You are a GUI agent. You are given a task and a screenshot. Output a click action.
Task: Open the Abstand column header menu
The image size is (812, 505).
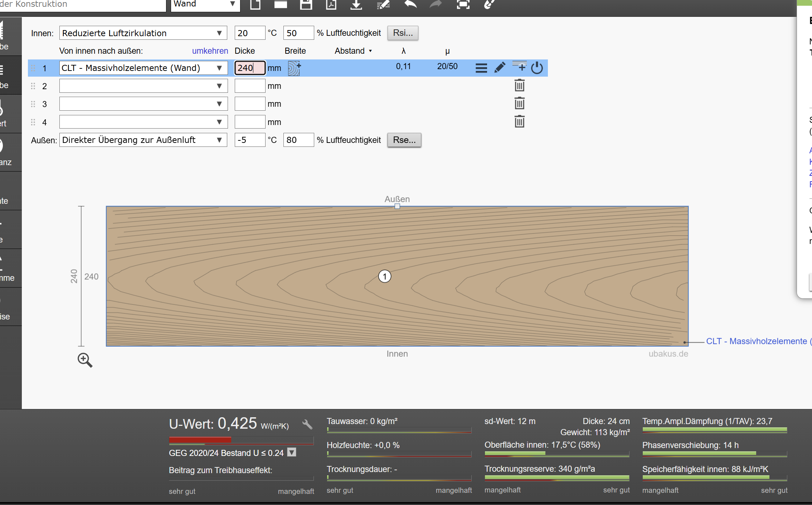click(353, 51)
